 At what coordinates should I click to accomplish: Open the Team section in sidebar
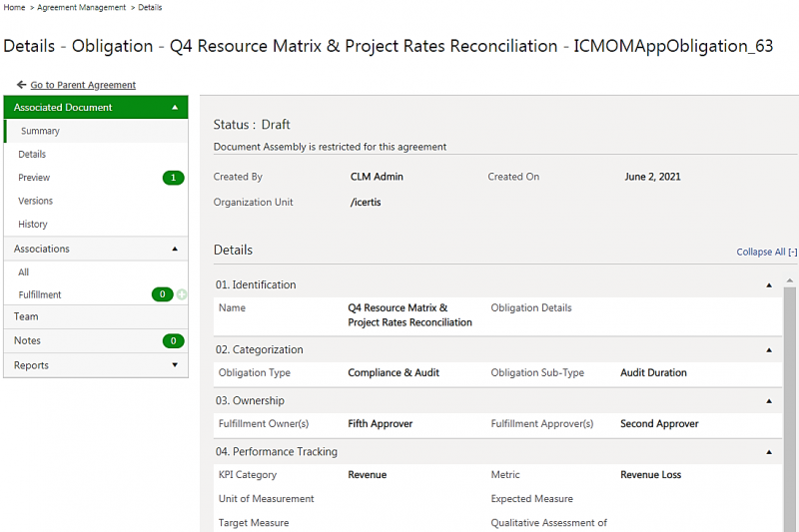[x=26, y=316]
